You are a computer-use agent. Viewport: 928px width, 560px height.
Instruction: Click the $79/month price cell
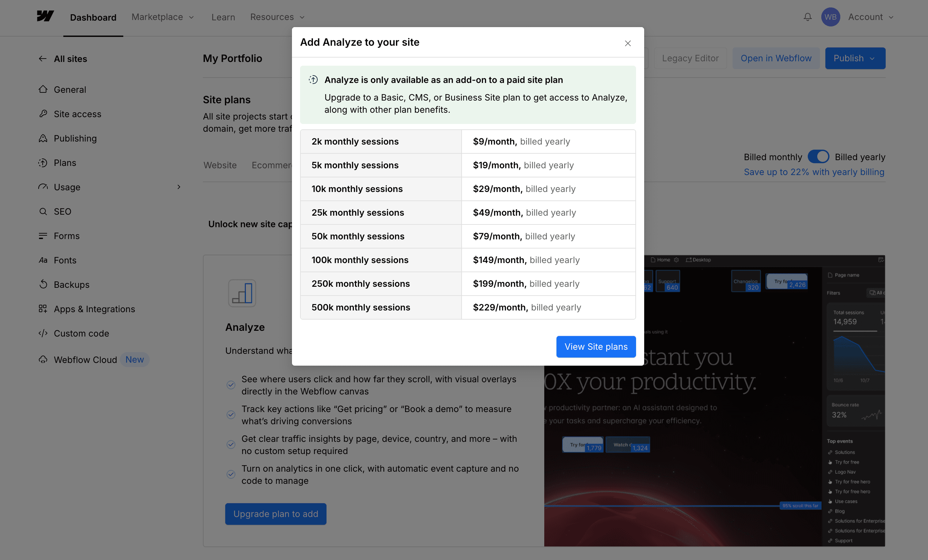[548, 237]
